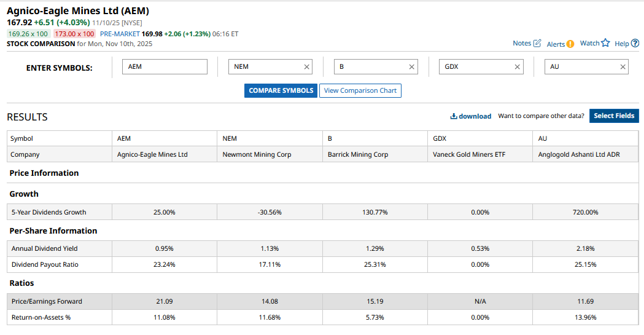644x335 pixels.
Task: Focus the GDX symbol input box
Action: coord(475,66)
